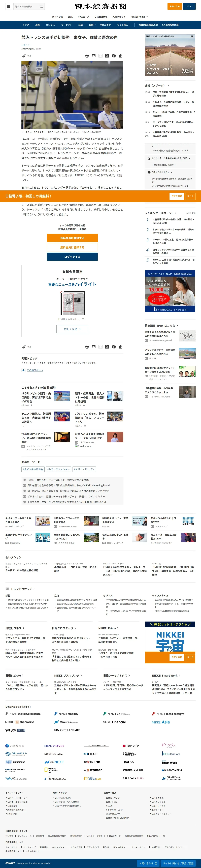
Task: Print article via icon below paywall box
Action: 87,347
